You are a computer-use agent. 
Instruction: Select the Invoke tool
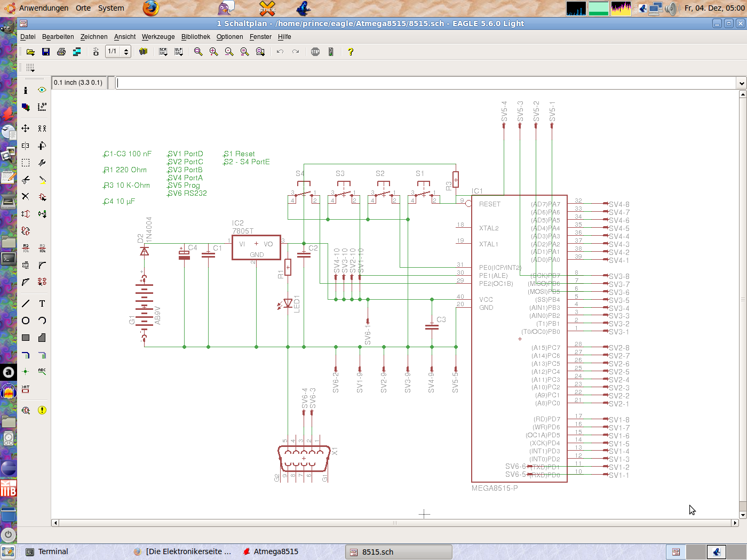[42, 282]
